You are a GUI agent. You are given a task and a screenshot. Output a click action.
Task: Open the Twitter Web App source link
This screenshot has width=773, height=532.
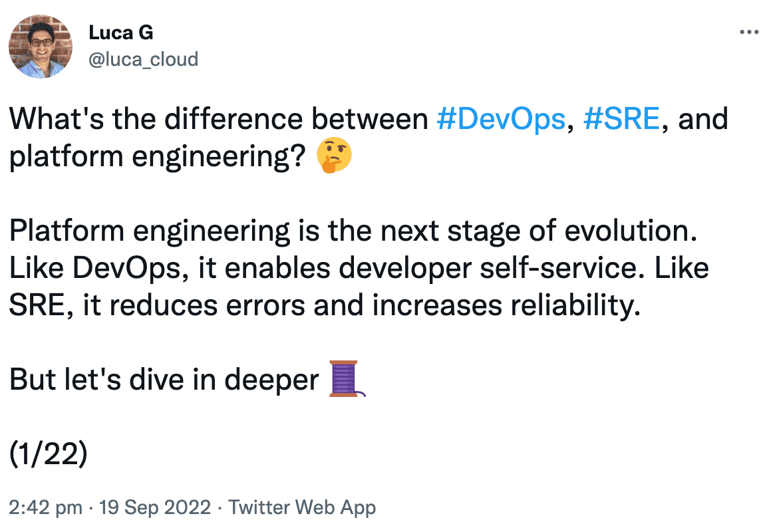coord(302,507)
